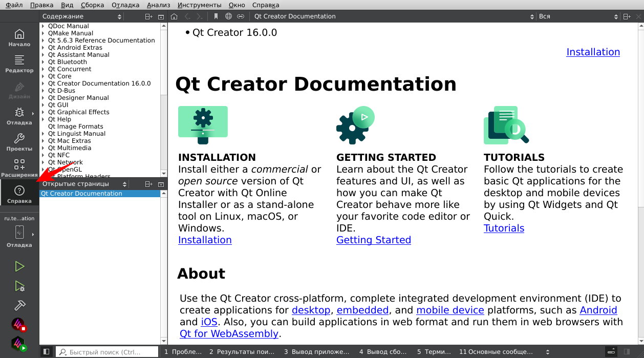Image resolution: width=644 pixels, height=358 pixels.
Task: Close the Содержание sidebar panel
Action: (161, 16)
